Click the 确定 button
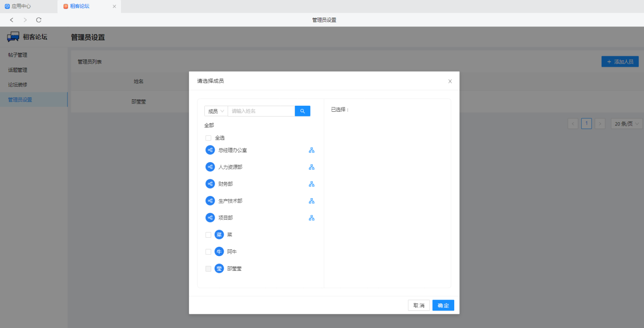This screenshot has width=644, height=328. pyautogui.click(x=443, y=306)
